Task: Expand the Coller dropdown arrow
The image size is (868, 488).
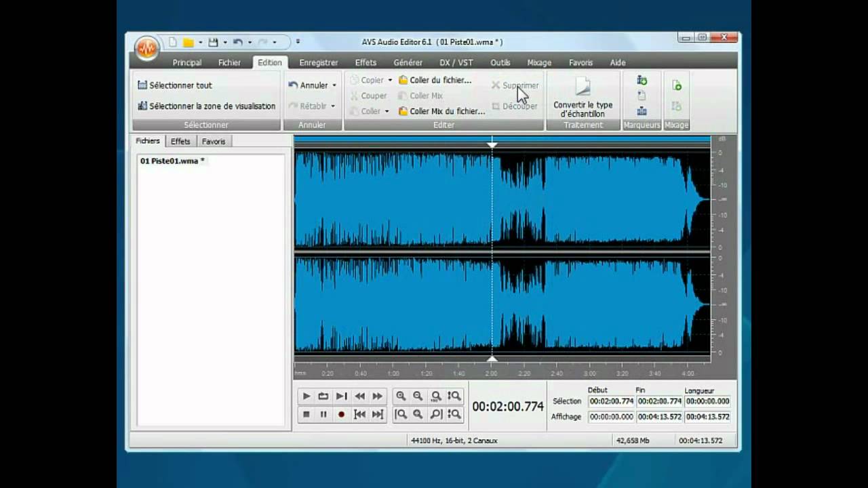Action: pos(387,111)
